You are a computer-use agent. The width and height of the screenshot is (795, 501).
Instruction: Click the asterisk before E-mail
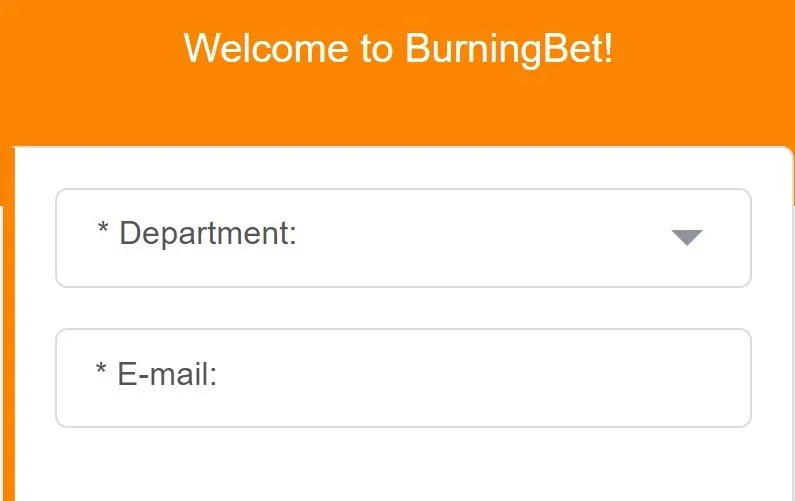click(x=101, y=369)
